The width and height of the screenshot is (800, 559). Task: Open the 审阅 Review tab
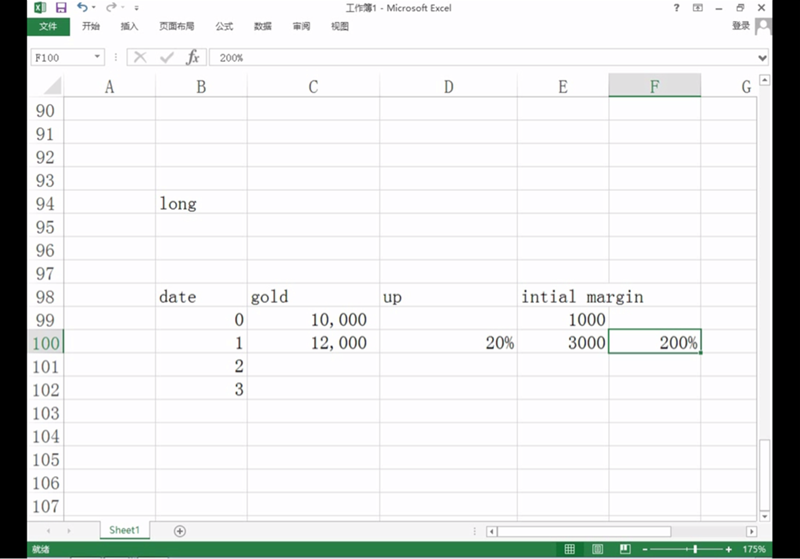point(301,27)
